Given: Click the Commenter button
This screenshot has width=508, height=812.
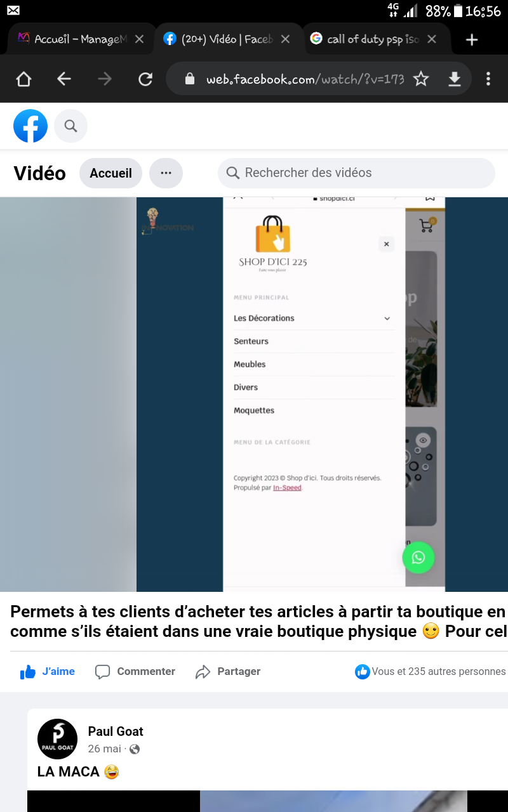Looking at the screenshot, I should [135, 671].
